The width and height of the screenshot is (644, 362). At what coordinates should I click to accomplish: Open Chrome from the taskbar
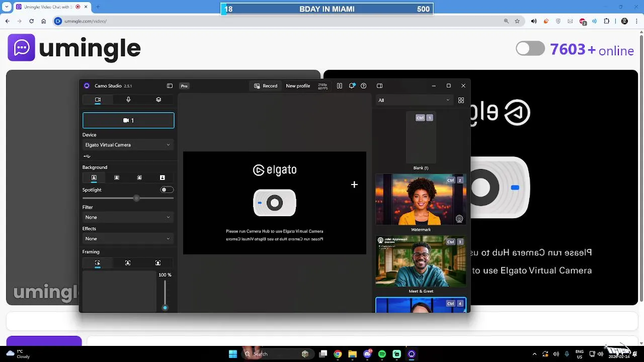(x=338, y=354)
